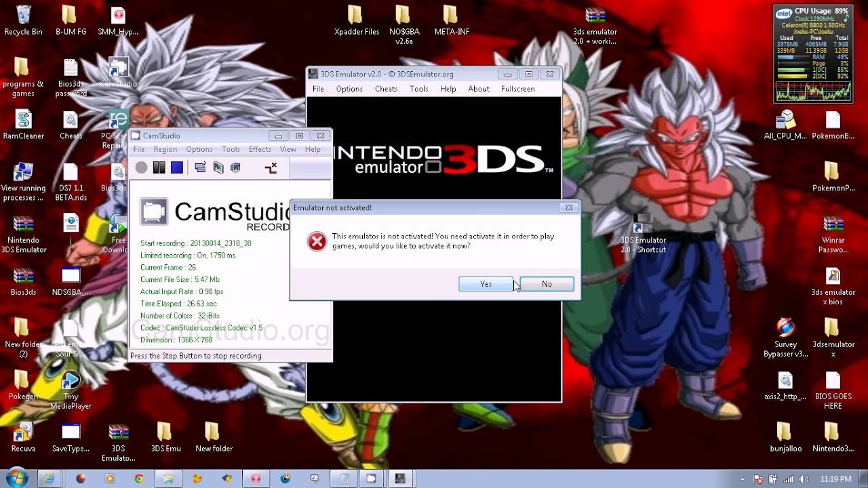Select Record to SWF icon in CamStudio
The image size is (868, 488).
(x=235, y=167)
